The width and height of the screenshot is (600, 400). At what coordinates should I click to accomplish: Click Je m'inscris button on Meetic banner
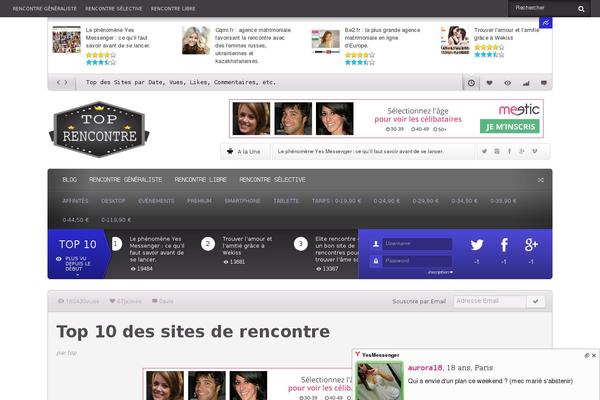[510, 127]
